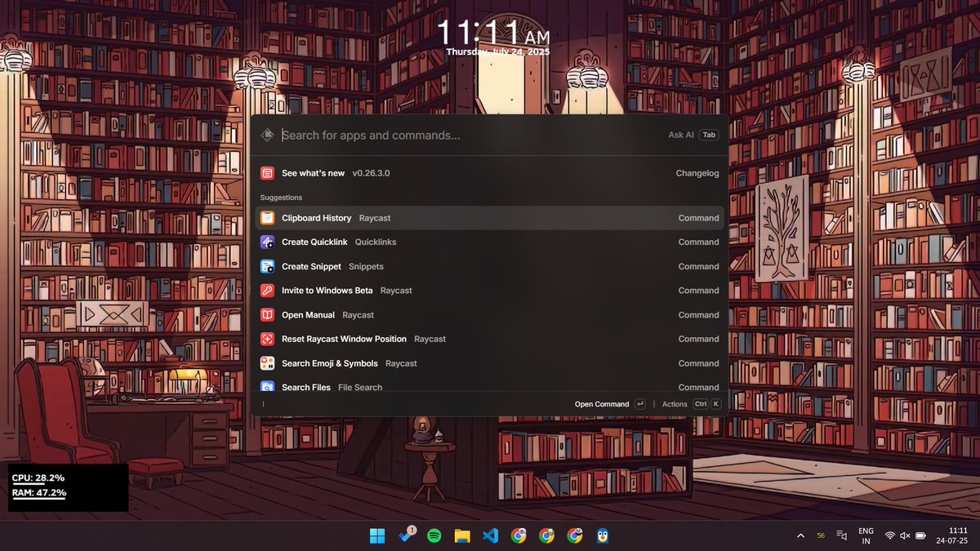This screenshot has height=551, width=980.
Task: Open the penguin app in the taskbar
Action: (603, 535)
